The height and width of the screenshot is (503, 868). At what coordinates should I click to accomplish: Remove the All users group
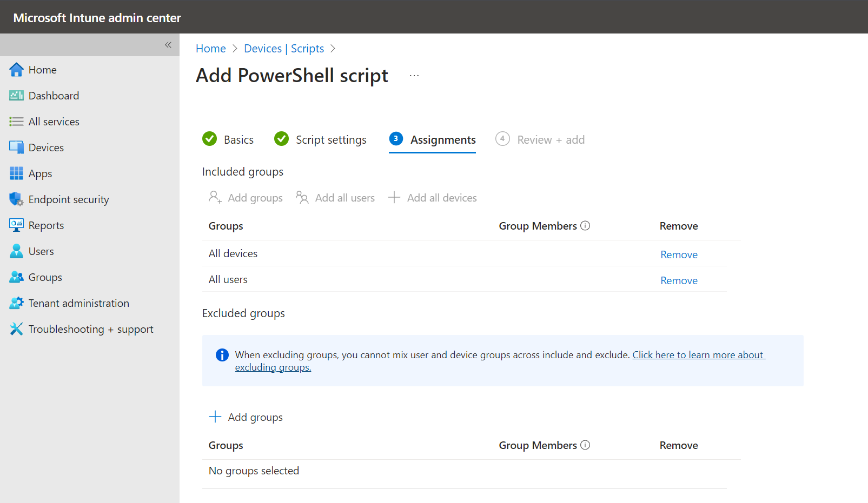click(679, 280)
